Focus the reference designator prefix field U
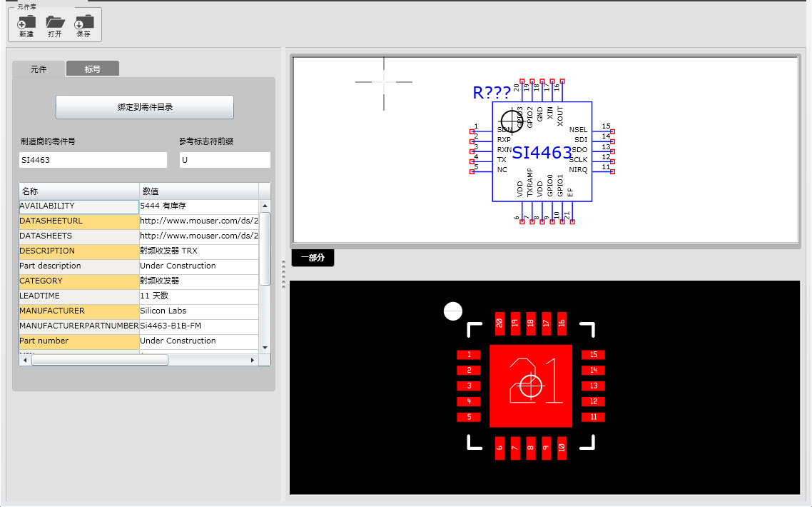This screenshot has height=507, width=812. point(225,160)
